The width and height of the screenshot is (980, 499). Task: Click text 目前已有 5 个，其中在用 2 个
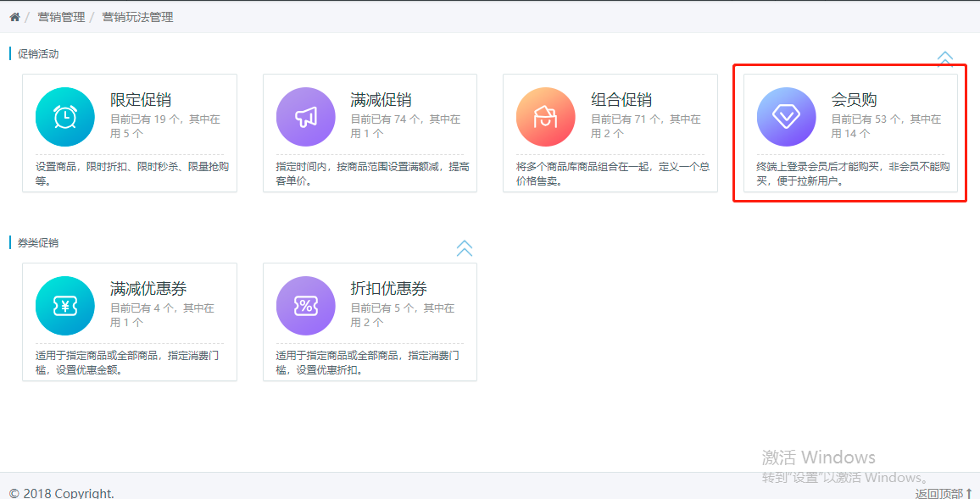point(403,315)
